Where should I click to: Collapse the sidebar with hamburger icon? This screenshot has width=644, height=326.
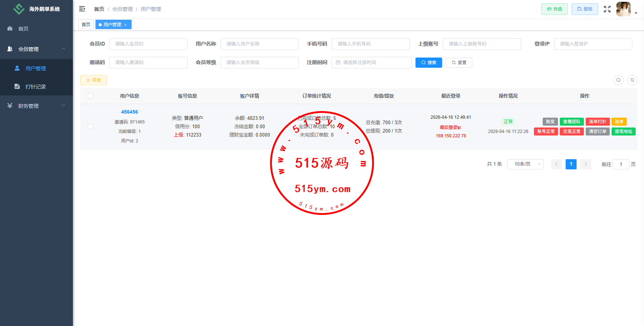(x=82, y=9)
